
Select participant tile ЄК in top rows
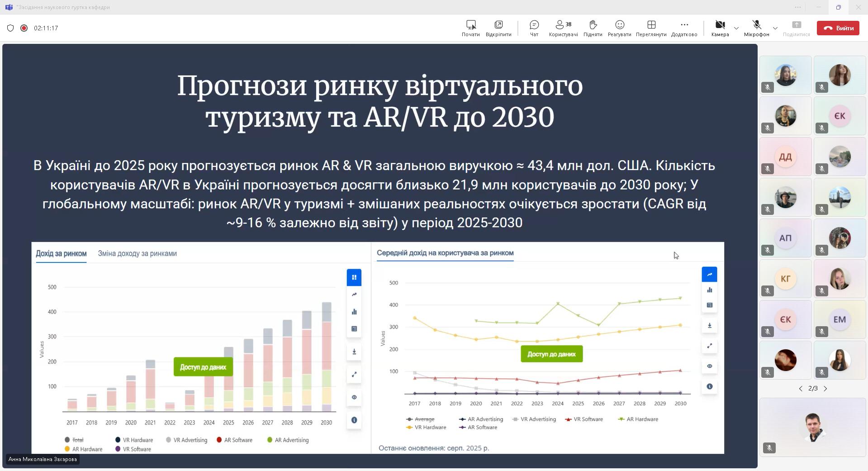(x=840, y=116)
